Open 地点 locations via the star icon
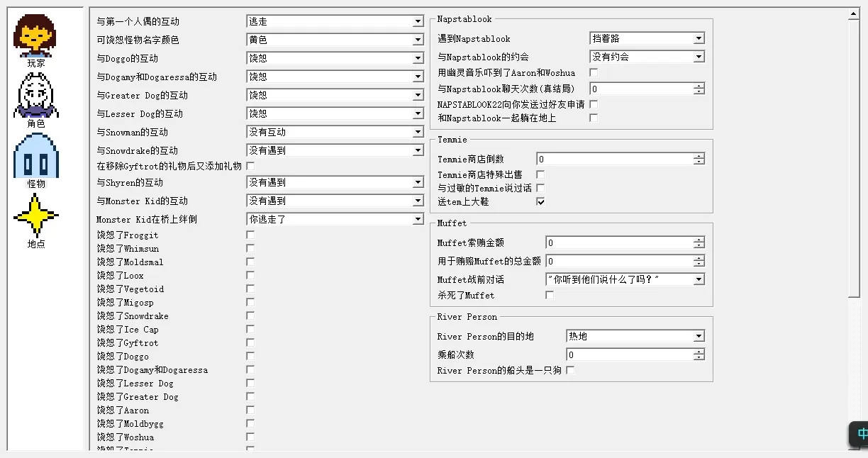Viewport: 868px width, 458px height. click(x=34, y=216)
